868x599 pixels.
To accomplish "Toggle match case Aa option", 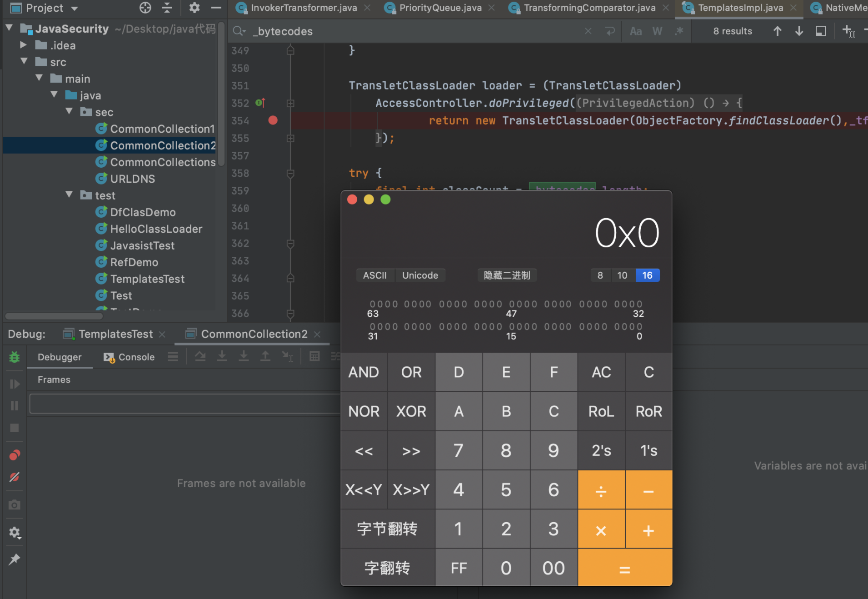I will (x=636, y=31).
